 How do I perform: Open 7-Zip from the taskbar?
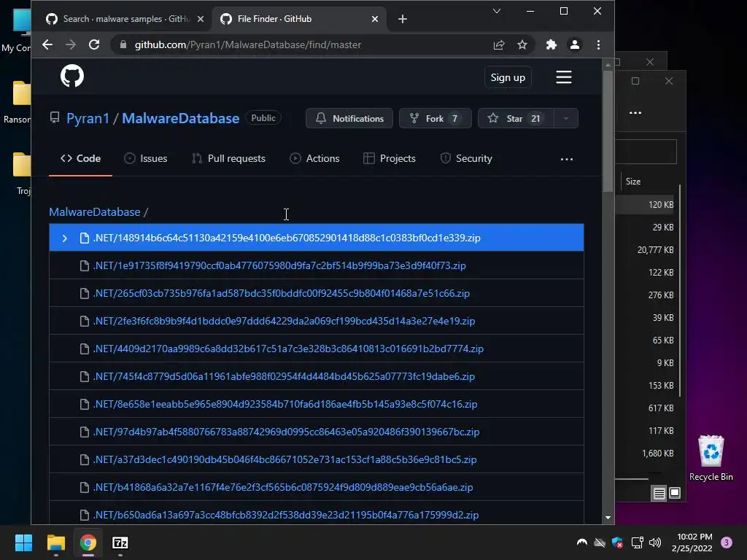point(120,542)
